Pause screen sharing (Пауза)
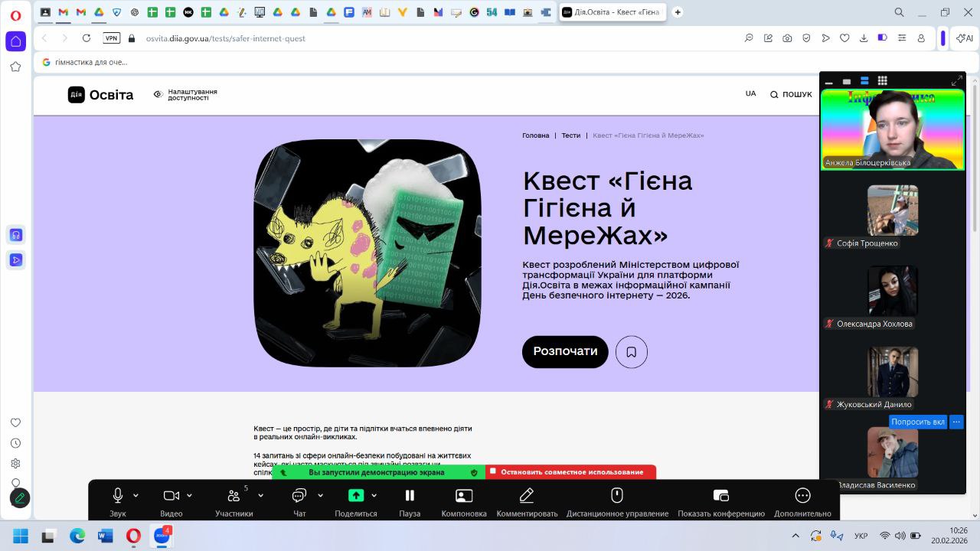 point(410,496)
